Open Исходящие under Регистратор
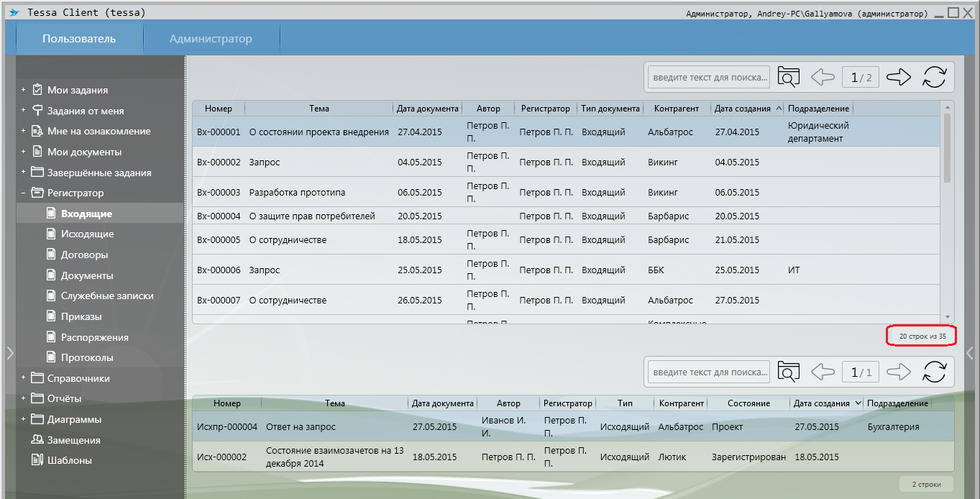The image size is (980, 499). point(87,234)
